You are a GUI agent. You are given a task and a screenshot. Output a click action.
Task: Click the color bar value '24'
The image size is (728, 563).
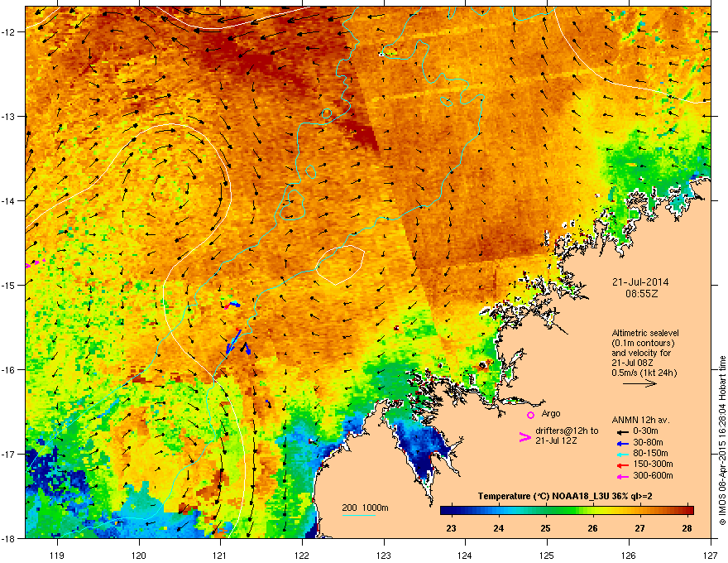(498, 528)
